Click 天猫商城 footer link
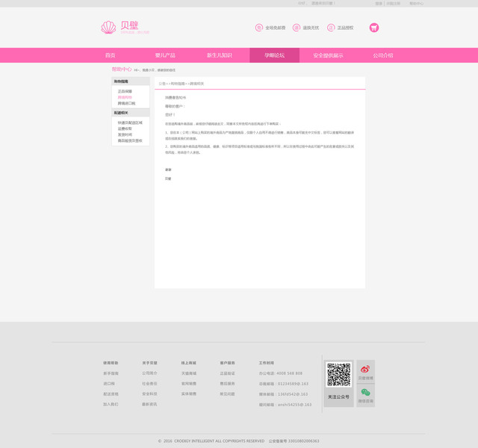 pyautogui.click(x=189, y=373)
